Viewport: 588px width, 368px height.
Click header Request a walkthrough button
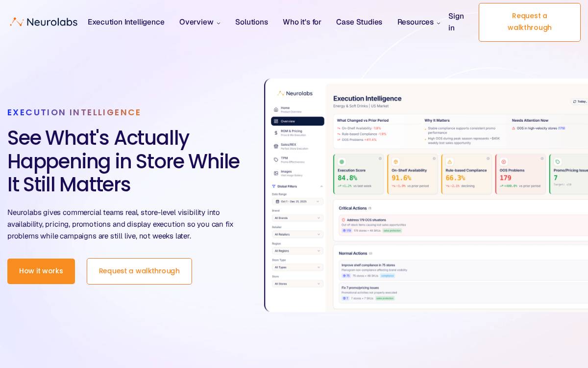point(530,22)
